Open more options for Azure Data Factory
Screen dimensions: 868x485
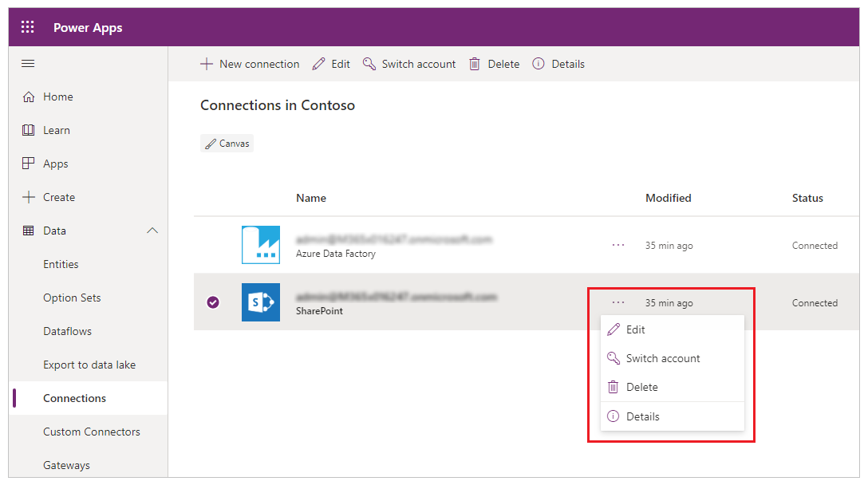[x=618, y=245]
